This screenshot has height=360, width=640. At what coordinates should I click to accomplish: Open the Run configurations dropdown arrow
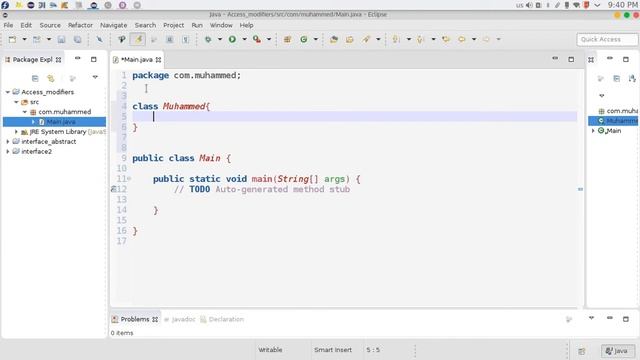click(244, 39)
